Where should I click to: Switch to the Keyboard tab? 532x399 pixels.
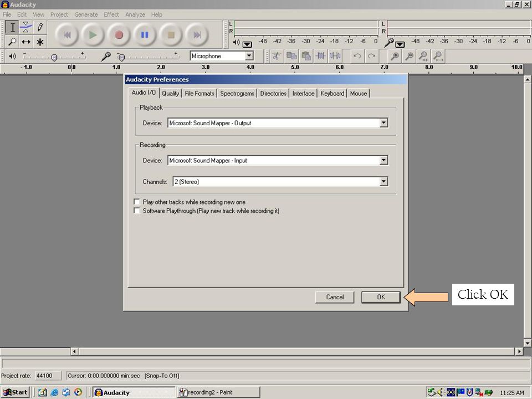click(332, 93)
